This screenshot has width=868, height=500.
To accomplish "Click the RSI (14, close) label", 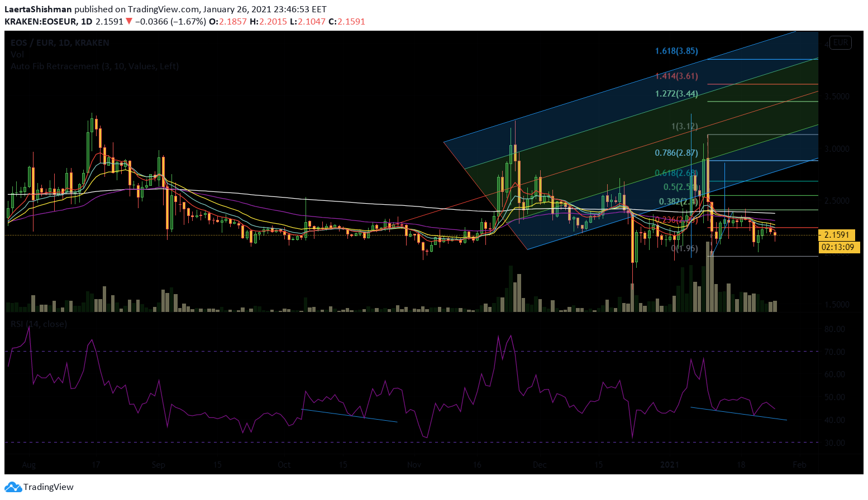I will tap(39, 324).
